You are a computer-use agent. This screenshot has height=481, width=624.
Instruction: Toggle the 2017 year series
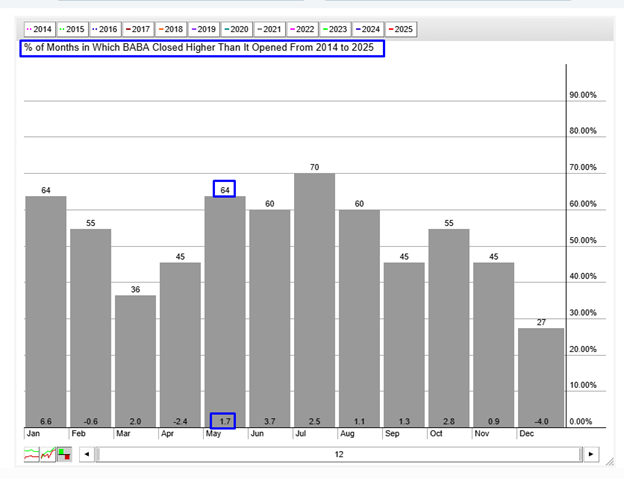click(138, 29)
